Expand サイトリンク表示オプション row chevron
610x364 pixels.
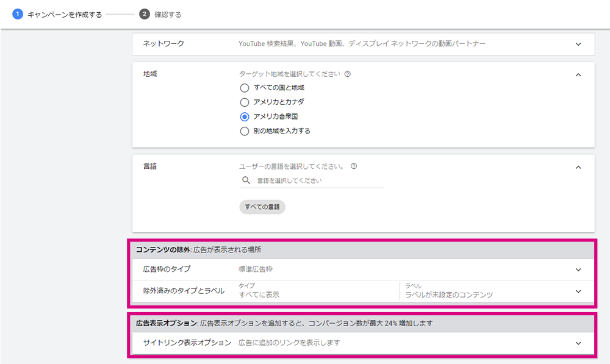578,343
